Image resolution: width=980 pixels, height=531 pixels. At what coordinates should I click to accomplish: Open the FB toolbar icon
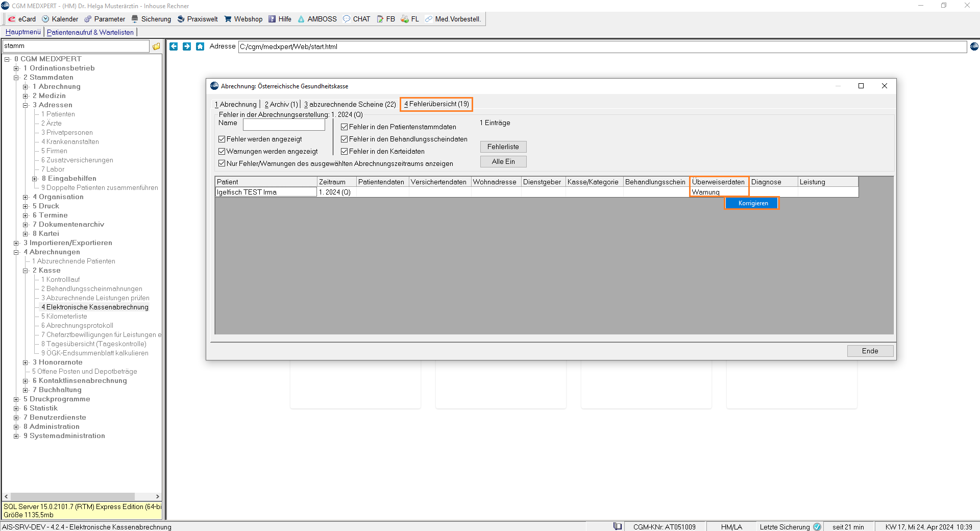[380, 19]
